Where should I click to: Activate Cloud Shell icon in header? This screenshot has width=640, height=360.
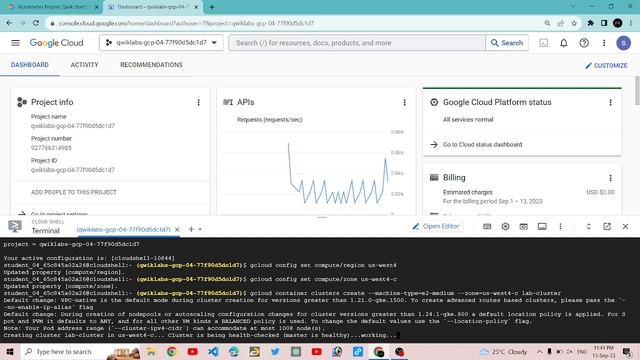[544, 43]
